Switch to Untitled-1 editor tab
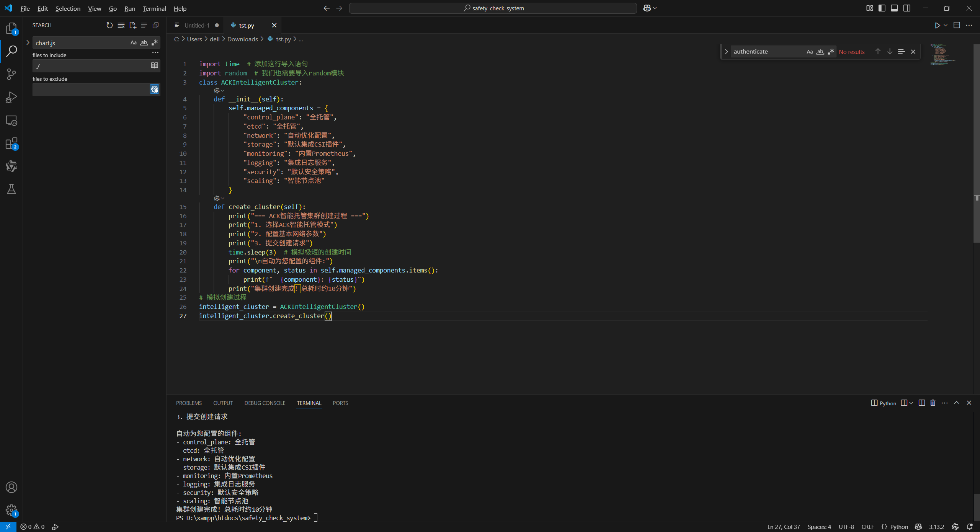Screen dimensions: 980x532 [x=197, y=25]
